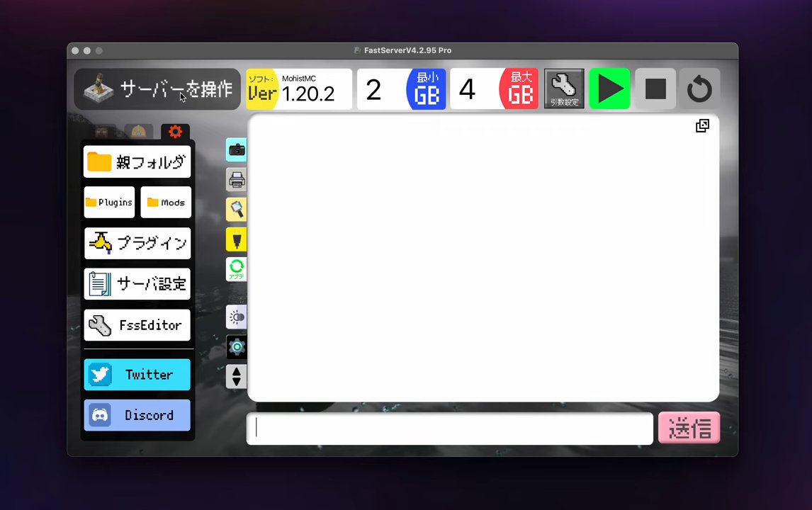Image resolution: width=812 pixels, height=510 pixels.
Task: Run the アプデ update tool
Action: coord(236,268)
